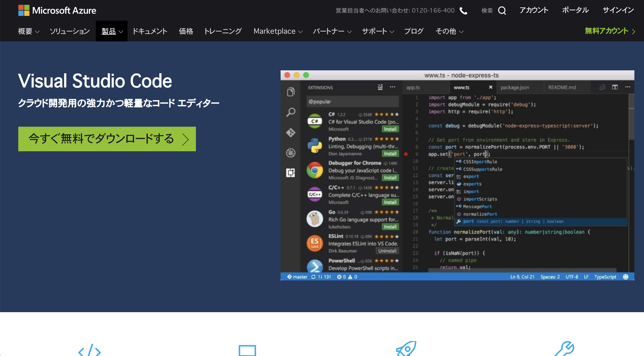Screen dimensions: 644x356
Task: Click the Chrome debugger extension logo
Action: tap(315, 170)
